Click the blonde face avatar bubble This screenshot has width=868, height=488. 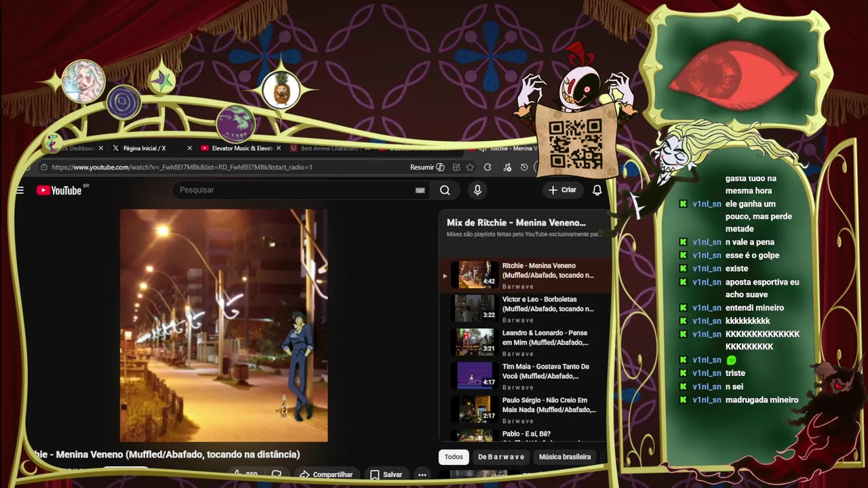pyautogui.click(x=83, y=81)
